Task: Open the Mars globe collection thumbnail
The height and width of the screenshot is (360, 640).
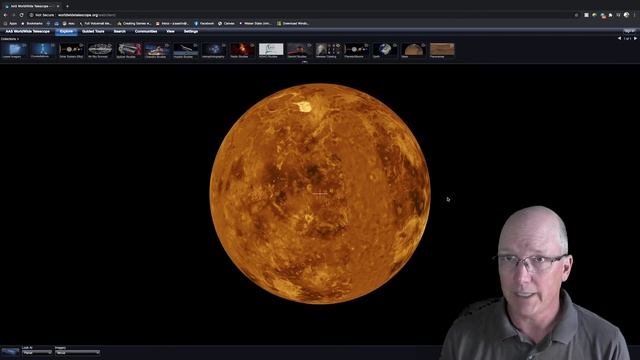Action: 413,50
